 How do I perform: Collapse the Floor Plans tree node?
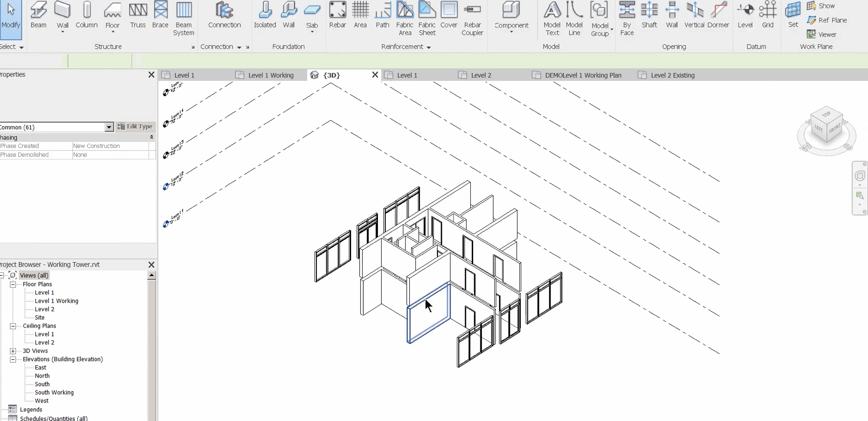click(x=13, y=284)
